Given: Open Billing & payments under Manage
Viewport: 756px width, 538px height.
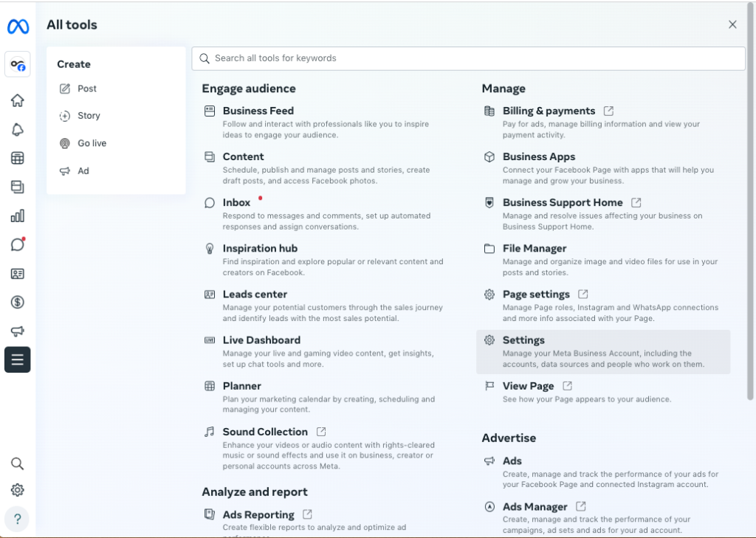Looking at the screenshot, I should (x=548, y=111).
